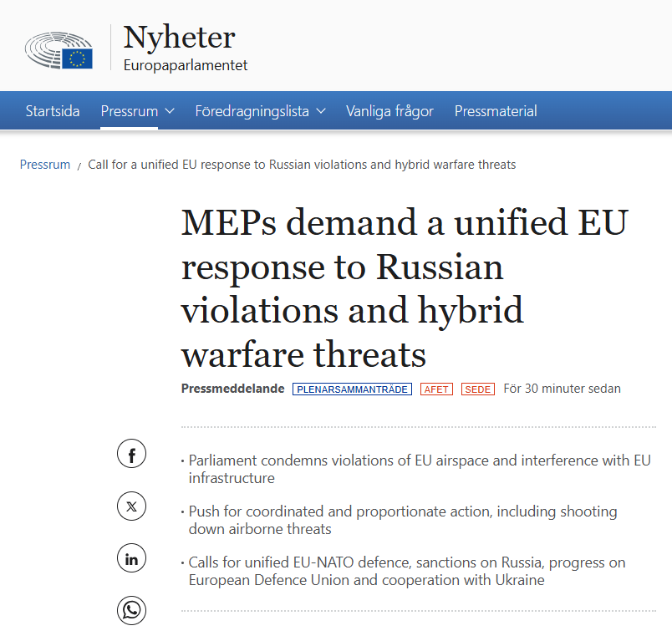
Task: Click the Nyheter site title
Action: pyautogui.click(x=179, y=38)
